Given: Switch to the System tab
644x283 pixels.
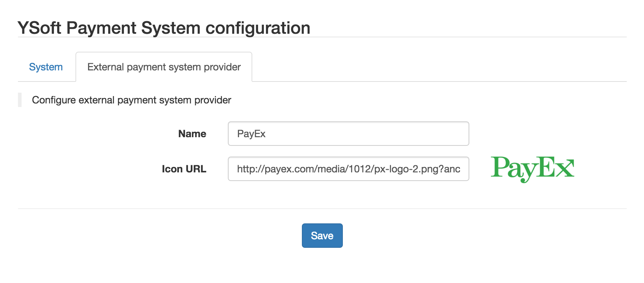Looking at the screenshot, I should [x=46, y=67].
